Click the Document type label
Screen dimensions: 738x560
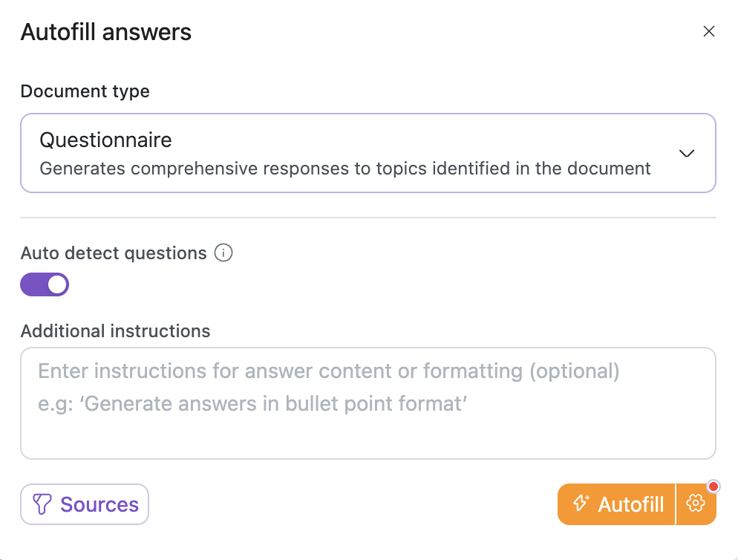click(85, 91)
